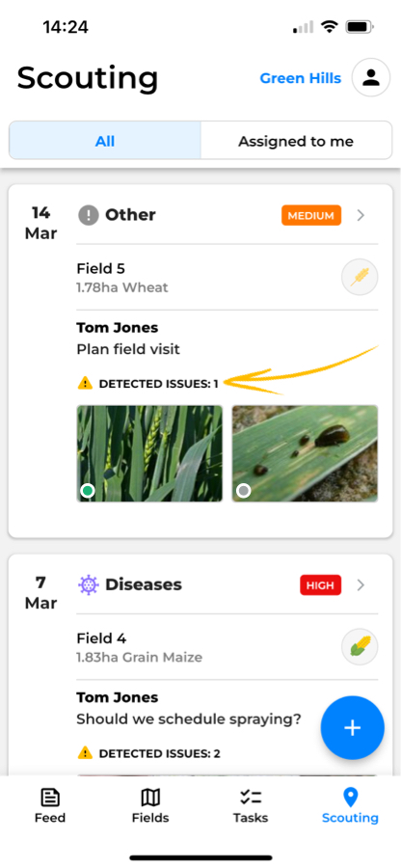The height and width of the screenshot is (868, 401).
Task: Select the gray status dot on beetle photo
Action: [243, 491]
